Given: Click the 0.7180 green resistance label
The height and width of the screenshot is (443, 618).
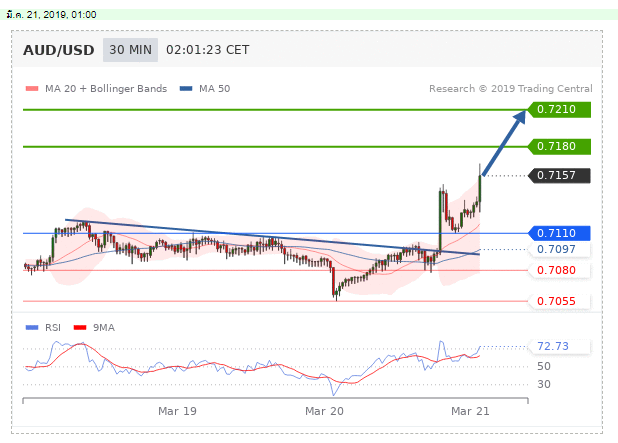Looking at the screenshot, I should point(559,147).
